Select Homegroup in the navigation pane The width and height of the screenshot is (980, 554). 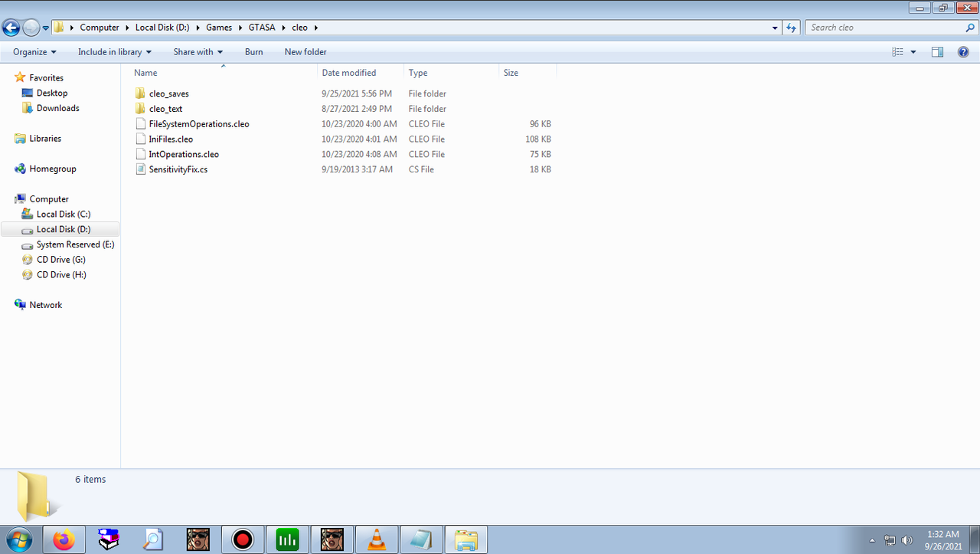[x=53, y=169]
